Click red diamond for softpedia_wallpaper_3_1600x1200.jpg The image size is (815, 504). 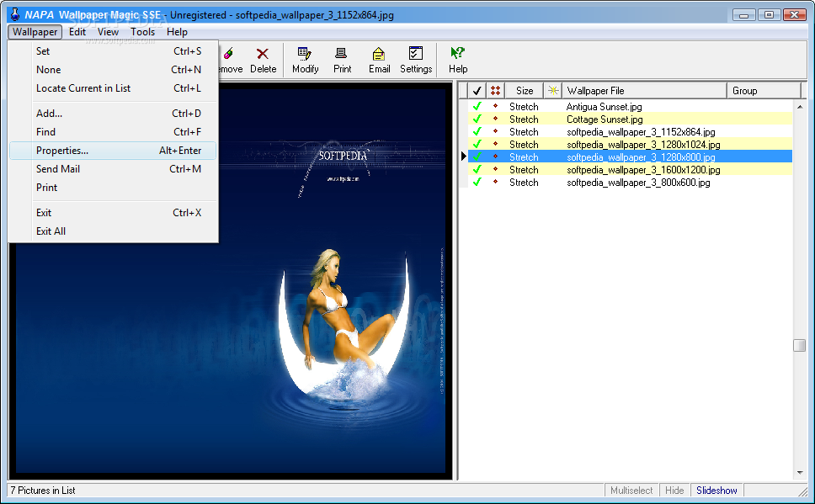tap(495, 168)
